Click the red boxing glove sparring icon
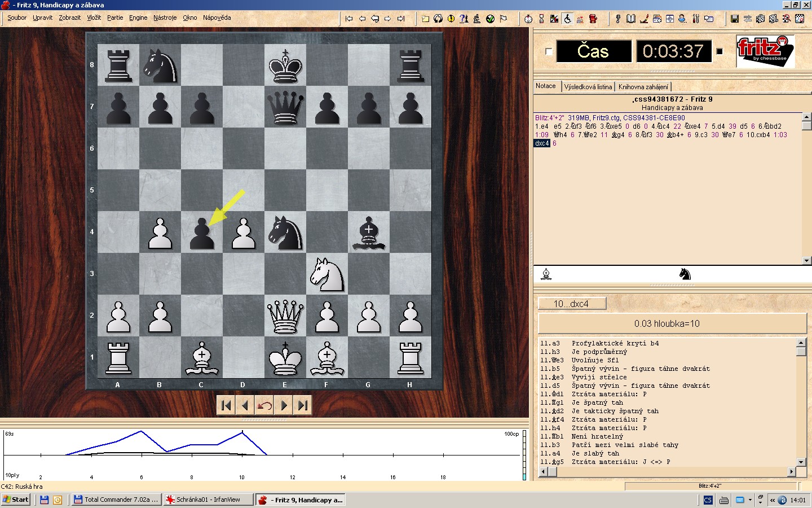This screenshot has height=508, width=812. point(593,19)
